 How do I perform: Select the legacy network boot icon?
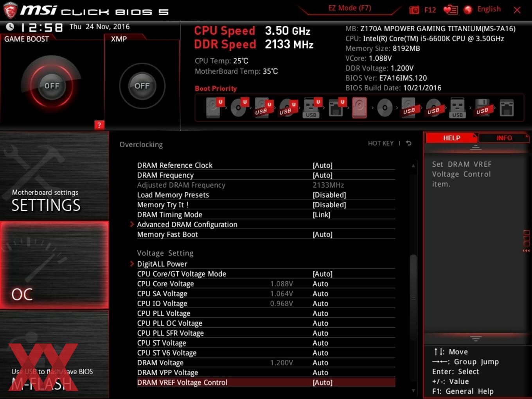[x=507, y=108]
